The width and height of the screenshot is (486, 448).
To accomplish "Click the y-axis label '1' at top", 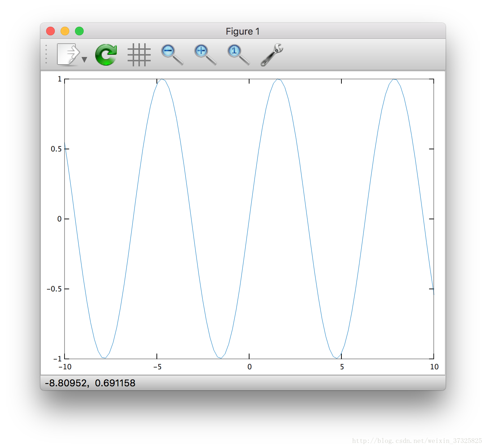I will [60, 79].
